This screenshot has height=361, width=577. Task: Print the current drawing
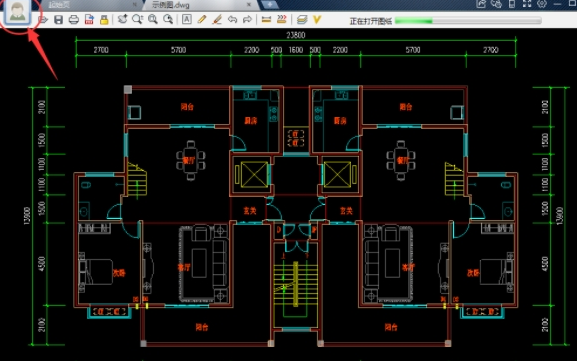(x=74, y=20)
